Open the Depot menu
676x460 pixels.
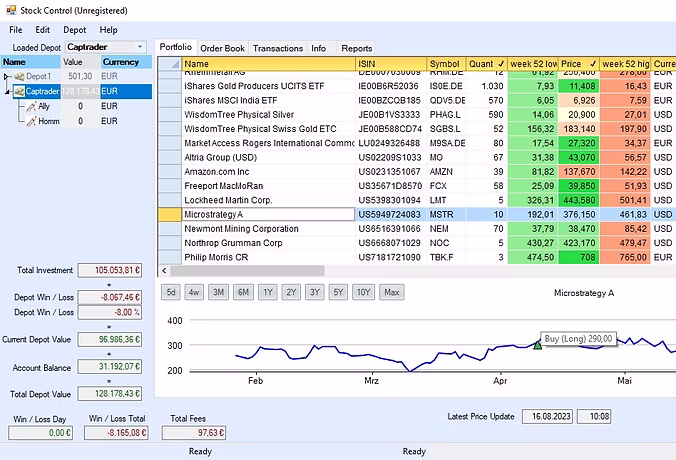click(75, 30)
